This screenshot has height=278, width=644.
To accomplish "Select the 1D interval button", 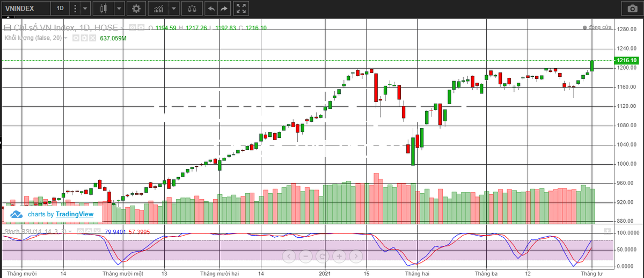I will coord(60,8).
